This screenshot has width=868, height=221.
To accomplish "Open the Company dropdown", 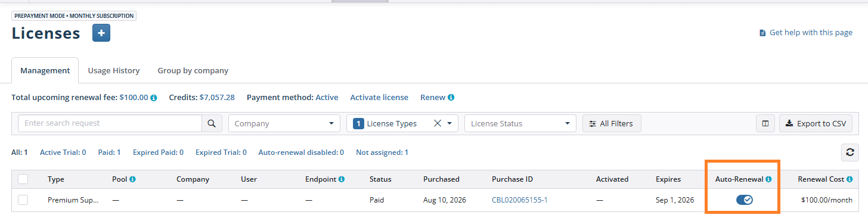I will pyautogui.click(x=284, y=123).
